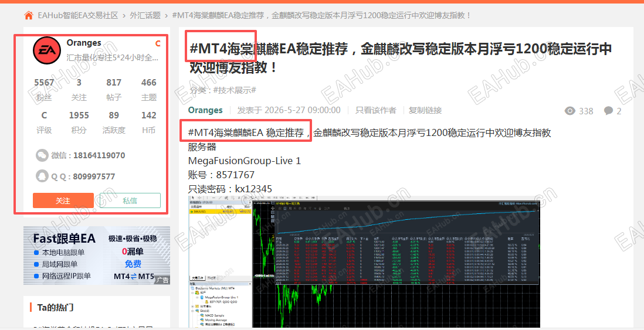This screenshot has height=330, width=644.
Task: View the 5567 粉丝 followers count
Action: click(44, 90)
